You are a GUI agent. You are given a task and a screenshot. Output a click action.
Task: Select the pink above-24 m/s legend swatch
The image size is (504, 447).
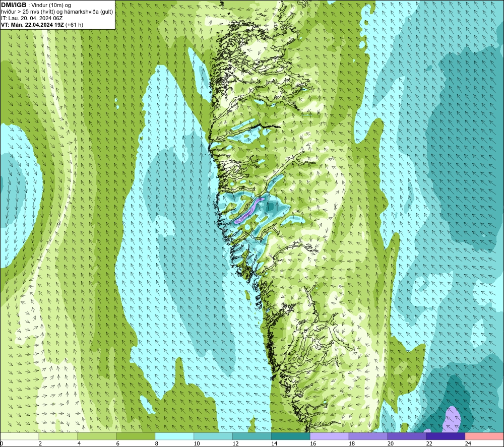point(484,436)
